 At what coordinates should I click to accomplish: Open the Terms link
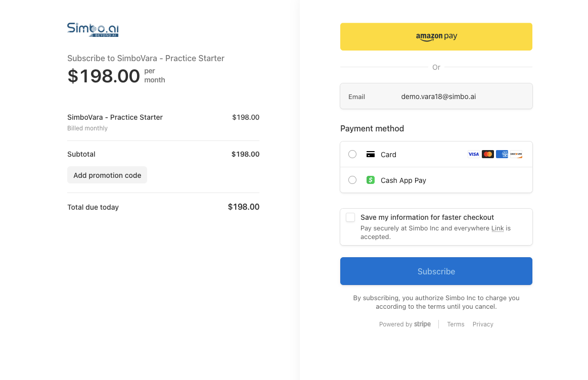coord(456,324)
